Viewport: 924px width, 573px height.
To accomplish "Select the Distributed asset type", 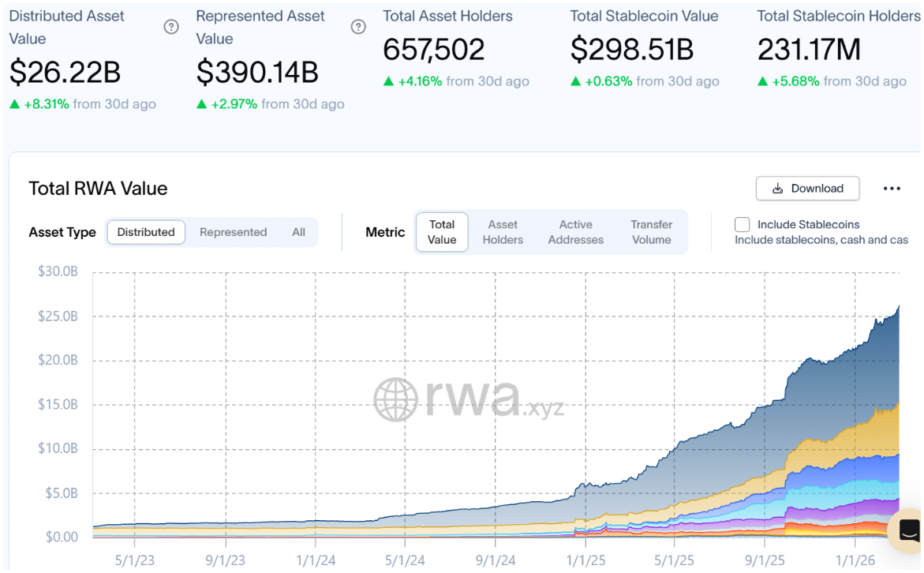I will [x=146, y=232].
